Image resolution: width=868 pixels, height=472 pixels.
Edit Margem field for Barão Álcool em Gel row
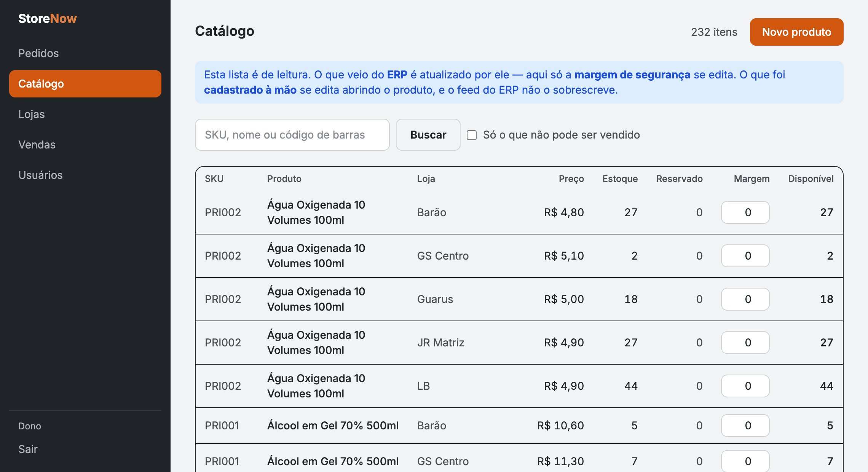pos(745,426)
